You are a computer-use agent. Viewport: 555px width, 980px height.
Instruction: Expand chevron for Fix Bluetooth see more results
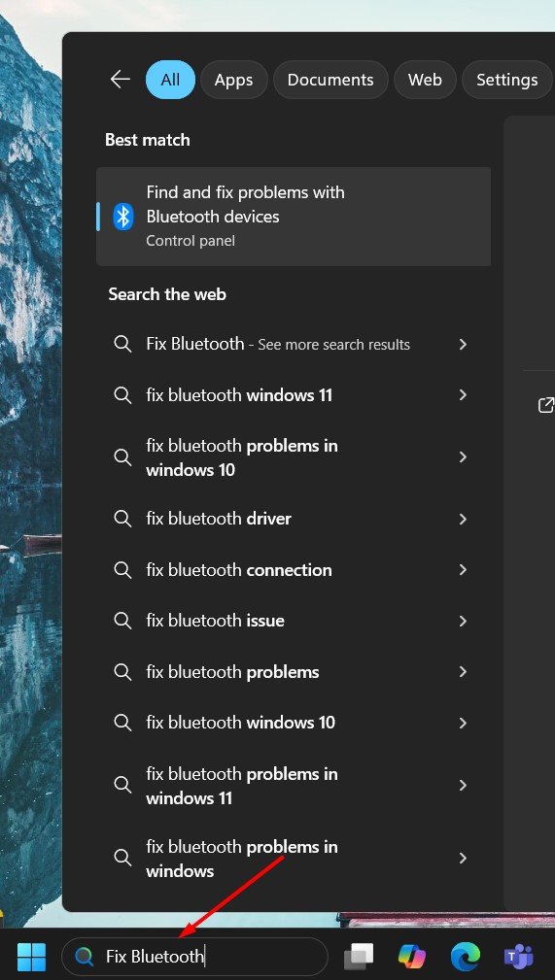pyautogui.click(x=463, y=345)
